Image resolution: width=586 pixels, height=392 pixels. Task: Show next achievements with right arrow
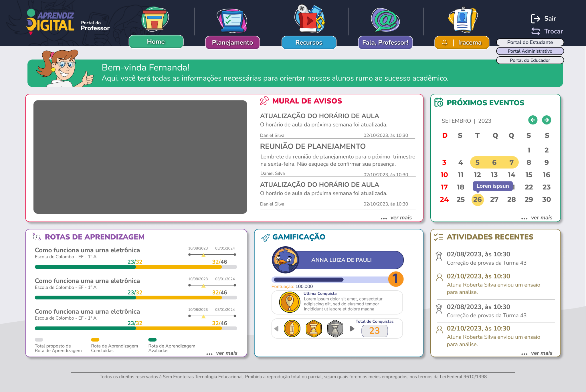coord(352,329)
